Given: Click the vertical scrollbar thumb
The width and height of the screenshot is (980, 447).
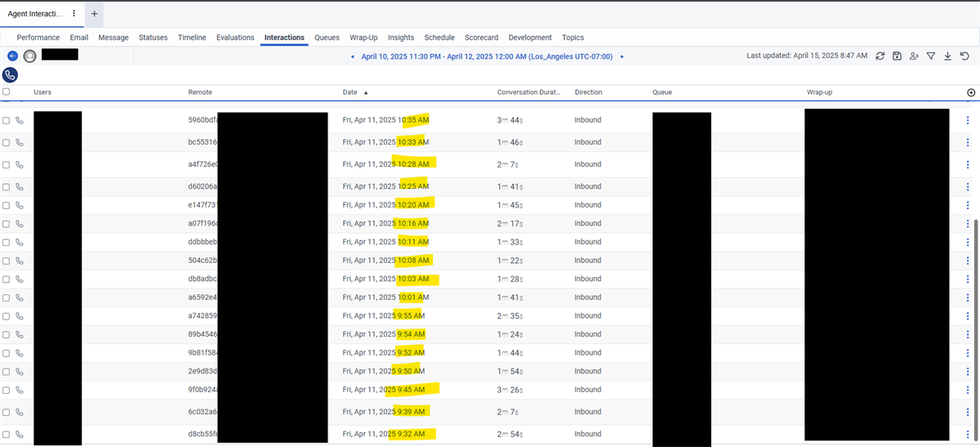Looking at the screenshot, I should 976,331.
